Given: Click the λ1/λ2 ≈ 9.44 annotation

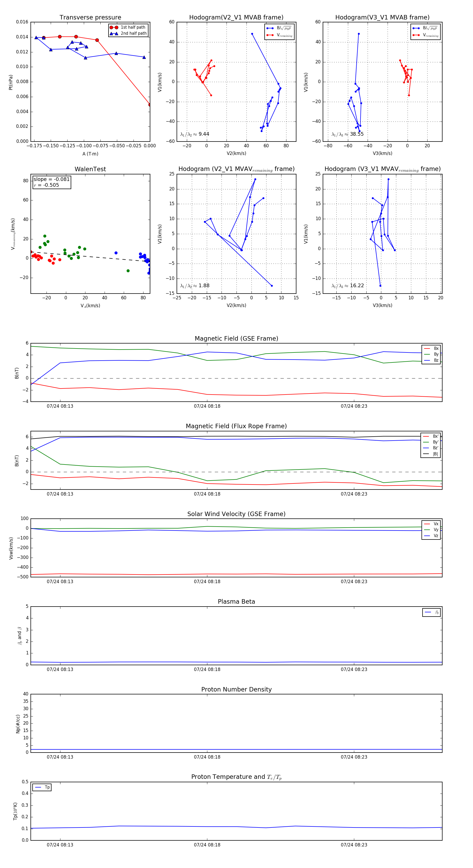Looking at the screenshot, I should coord(194,134).
